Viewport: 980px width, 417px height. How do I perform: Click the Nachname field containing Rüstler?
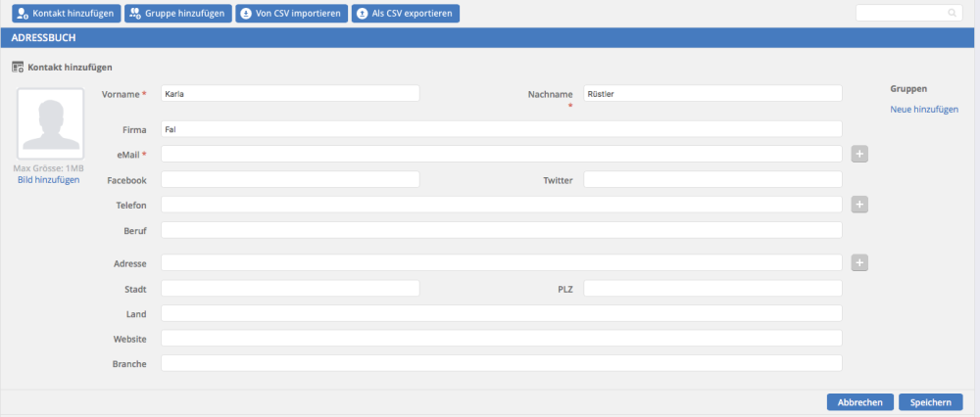pos(713,93)
